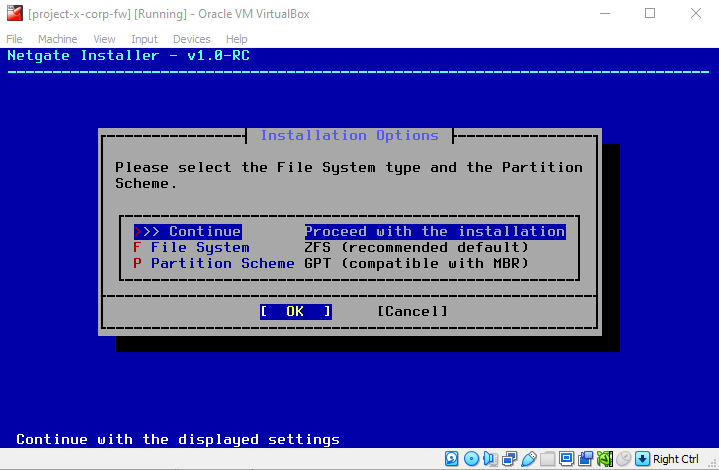Click the shared folders status icon

547,459
